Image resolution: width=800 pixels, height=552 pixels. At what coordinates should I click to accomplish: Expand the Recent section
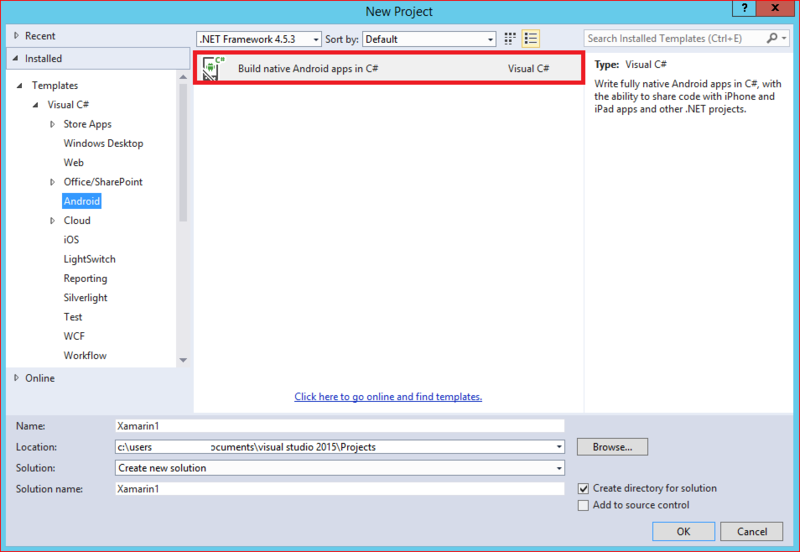[16, 36]
